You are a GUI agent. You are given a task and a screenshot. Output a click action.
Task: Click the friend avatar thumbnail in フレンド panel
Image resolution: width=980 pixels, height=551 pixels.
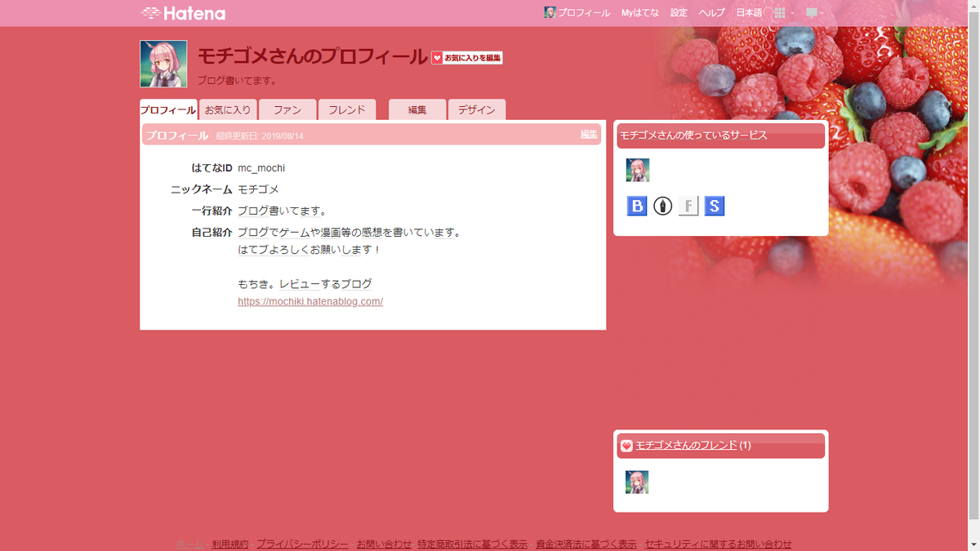[x=637, y=482]
